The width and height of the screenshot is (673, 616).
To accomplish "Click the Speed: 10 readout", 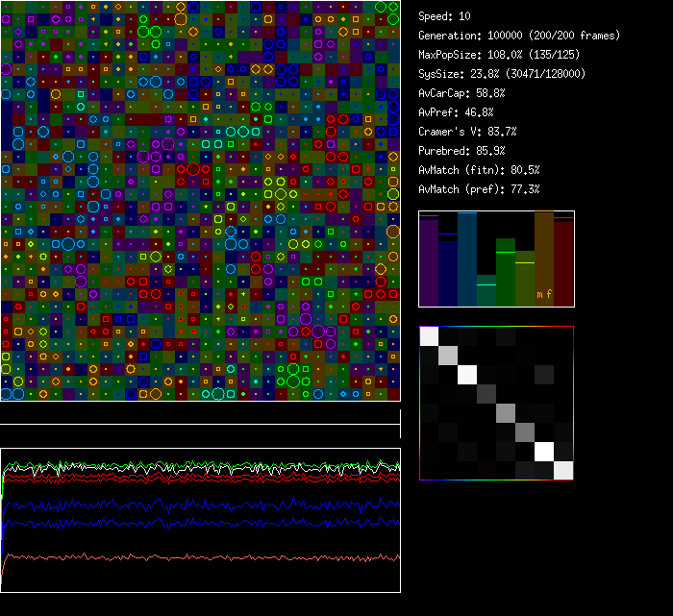I will click(x=445, y=16).
